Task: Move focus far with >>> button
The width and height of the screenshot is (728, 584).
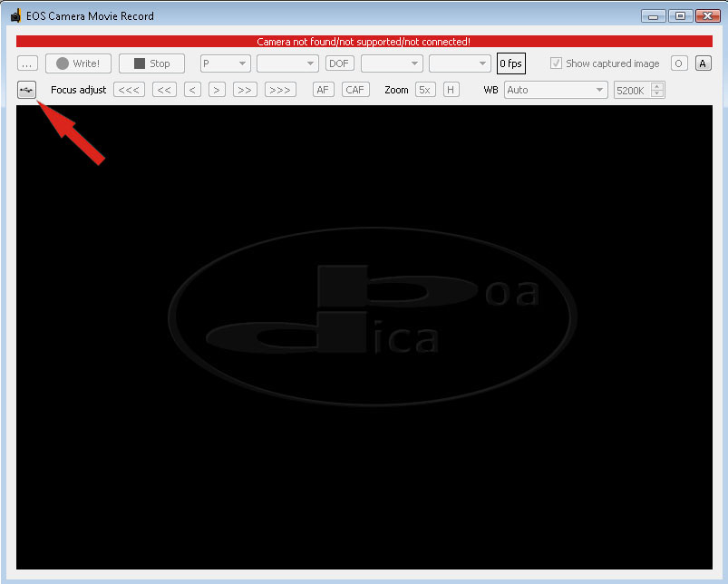Action: [x=280, y=90]
